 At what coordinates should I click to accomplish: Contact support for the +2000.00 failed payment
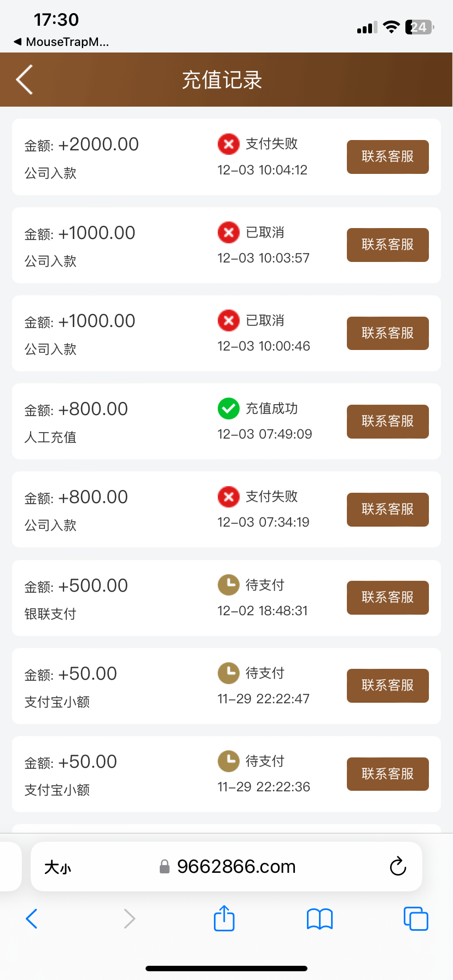tap(387, 157)
